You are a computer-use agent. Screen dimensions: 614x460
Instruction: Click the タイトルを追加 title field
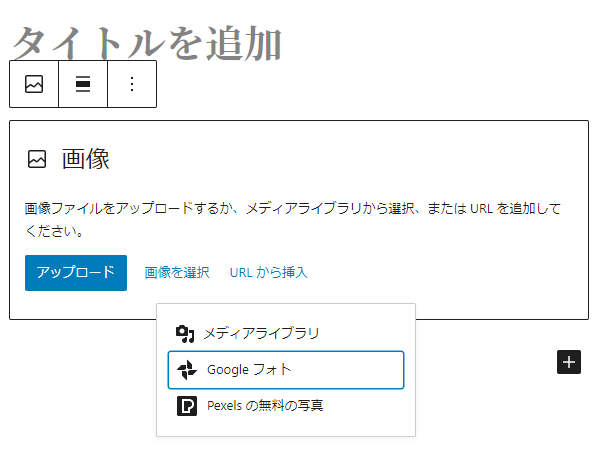(x=147, y=43)
